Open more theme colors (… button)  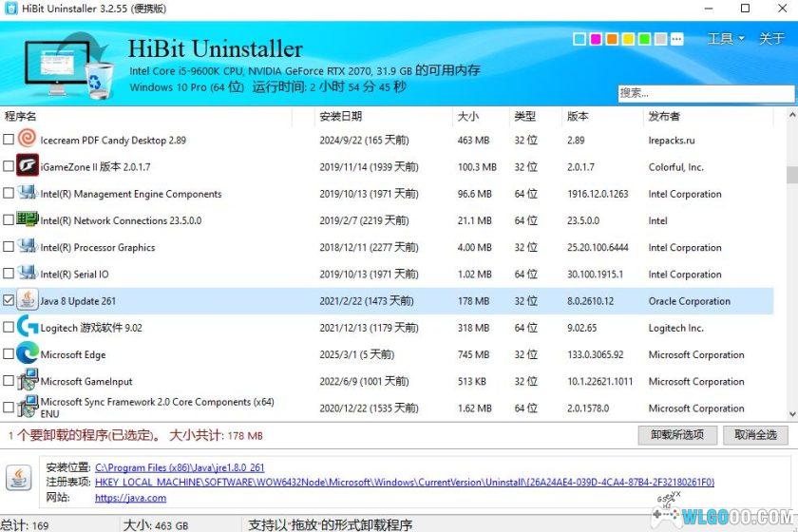[676, 39]
